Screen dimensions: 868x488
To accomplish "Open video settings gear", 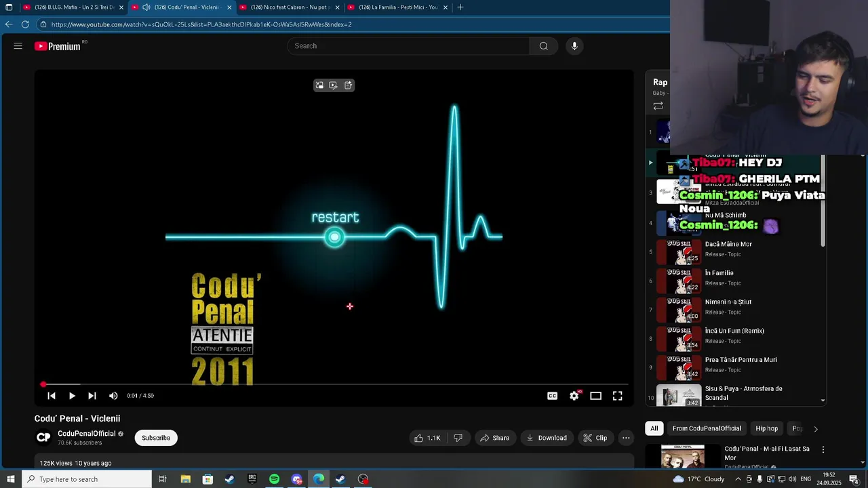I will pyautogui.click(x=574, y=396).
